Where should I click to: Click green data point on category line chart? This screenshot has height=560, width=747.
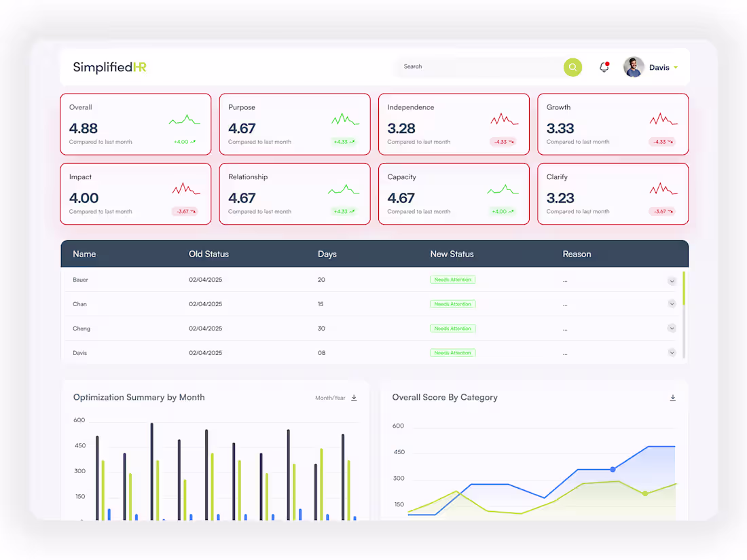click(x=645, y=493)
